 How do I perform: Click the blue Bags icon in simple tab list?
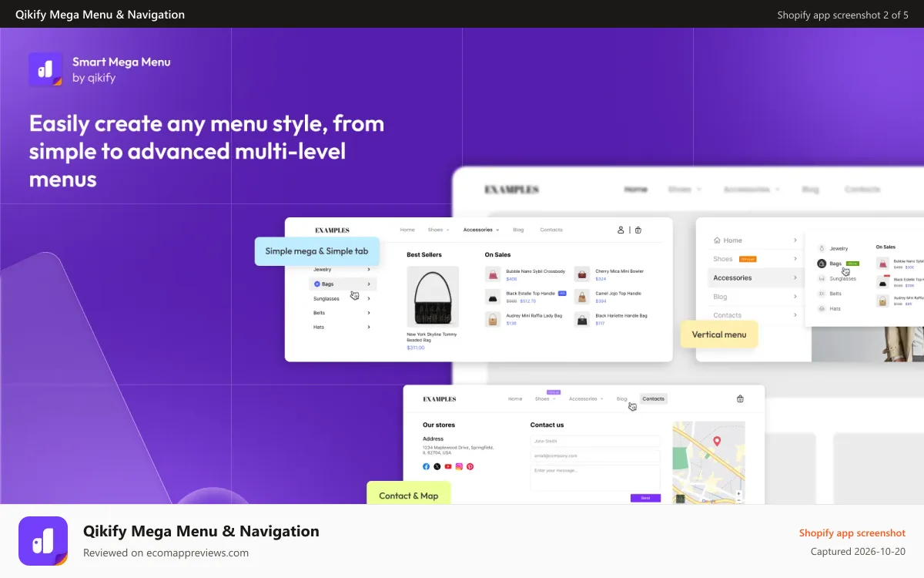[317, 284]
